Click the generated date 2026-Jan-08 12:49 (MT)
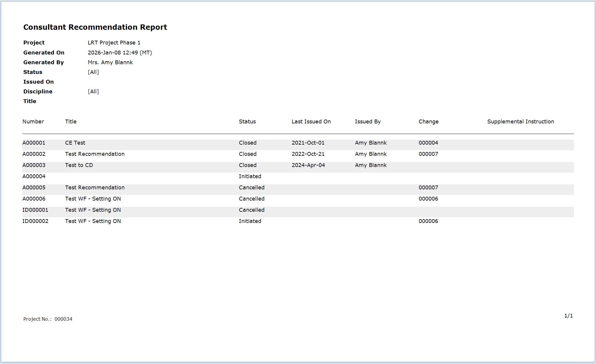596x364 pixels. tap(120, 53)
